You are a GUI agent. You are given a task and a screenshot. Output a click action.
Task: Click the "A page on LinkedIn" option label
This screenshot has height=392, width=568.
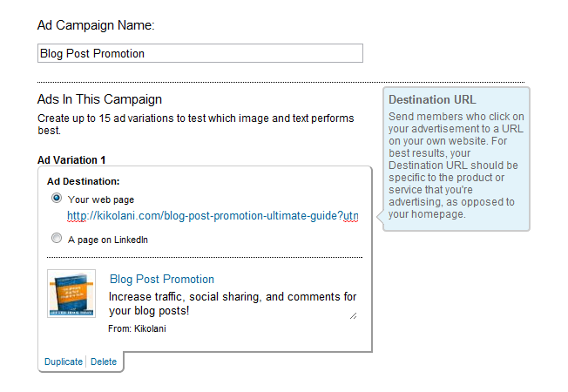(x=108, y=240)
